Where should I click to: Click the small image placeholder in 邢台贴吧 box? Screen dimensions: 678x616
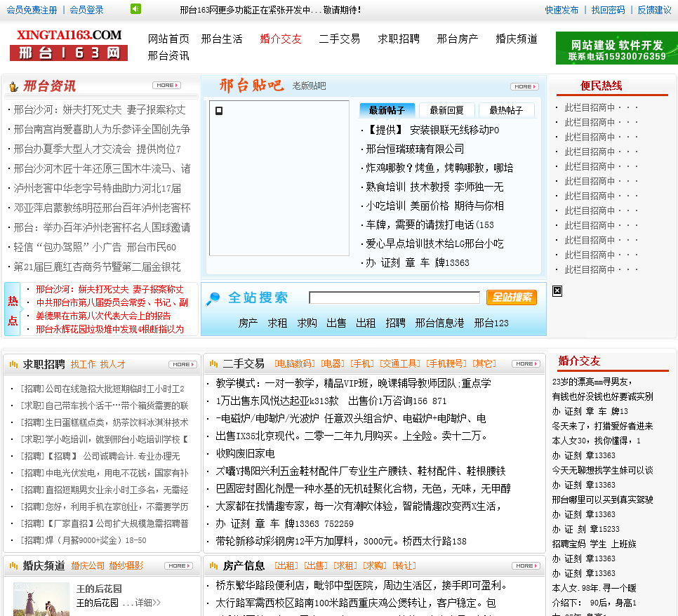pos(219,111)
